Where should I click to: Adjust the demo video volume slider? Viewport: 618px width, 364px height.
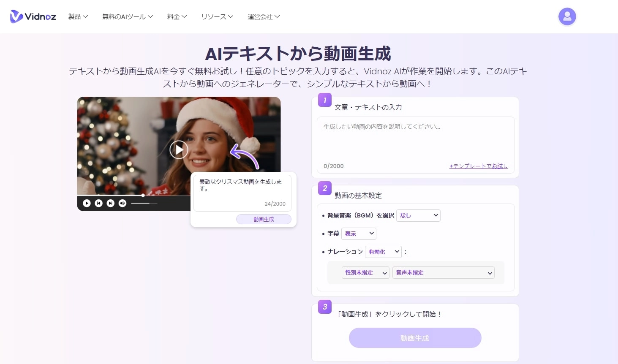tap(144, 203)
